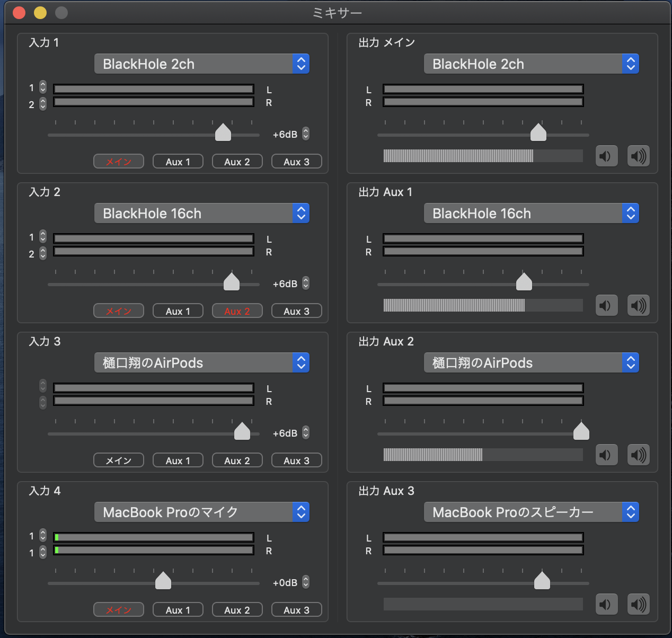Viewport: 672px width, 638px height.
Task: Click Input 1 R channel 2 stepper
Action: pyautogui.click(x=43, y=104)
